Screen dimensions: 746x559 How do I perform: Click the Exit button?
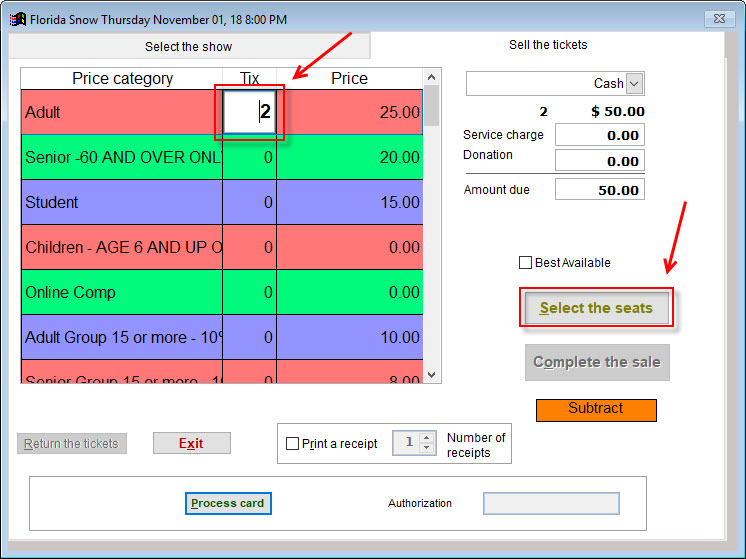[x=192, y=443]
